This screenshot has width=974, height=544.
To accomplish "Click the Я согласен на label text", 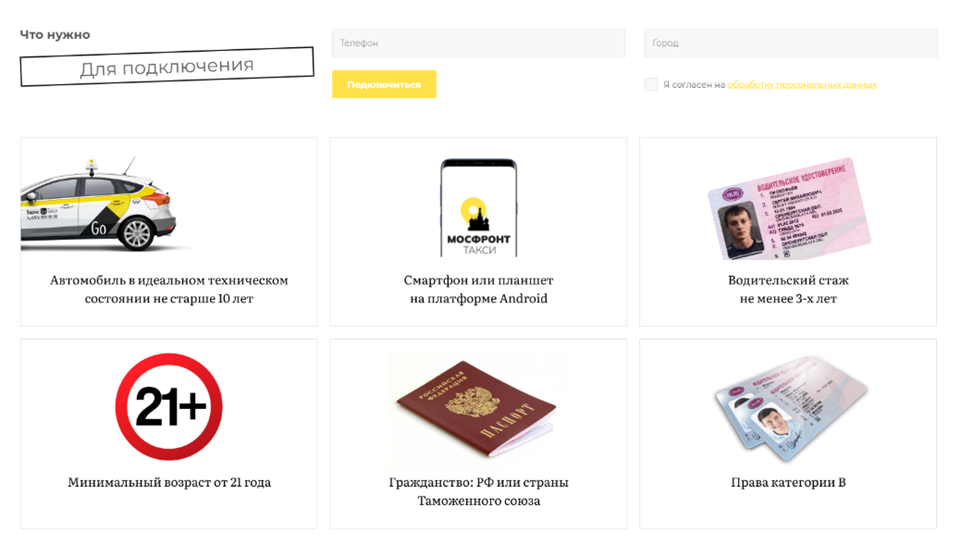I will 694,84.
